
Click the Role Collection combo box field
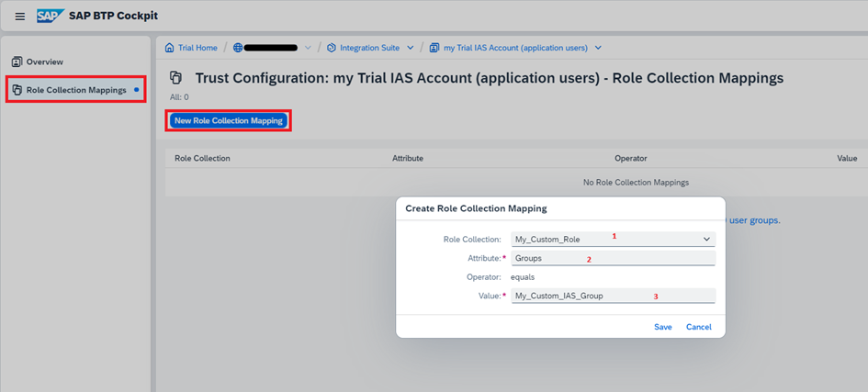pyautogui.click(x=614, y=239)
